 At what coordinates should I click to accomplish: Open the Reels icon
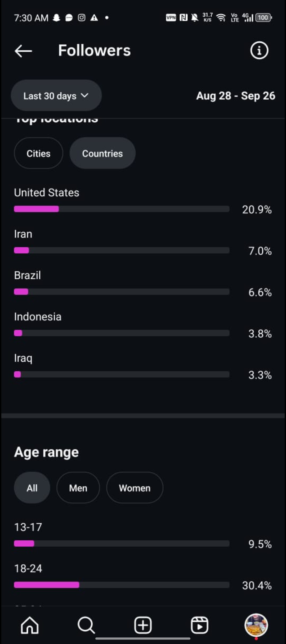pyautogui.click(x=199, y=625)
